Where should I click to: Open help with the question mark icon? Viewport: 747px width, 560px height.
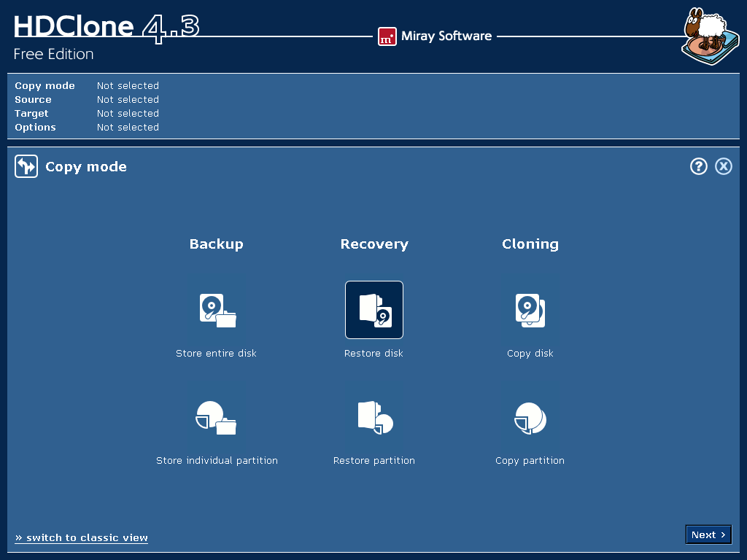pyautogui.click(x=698, y=166)
